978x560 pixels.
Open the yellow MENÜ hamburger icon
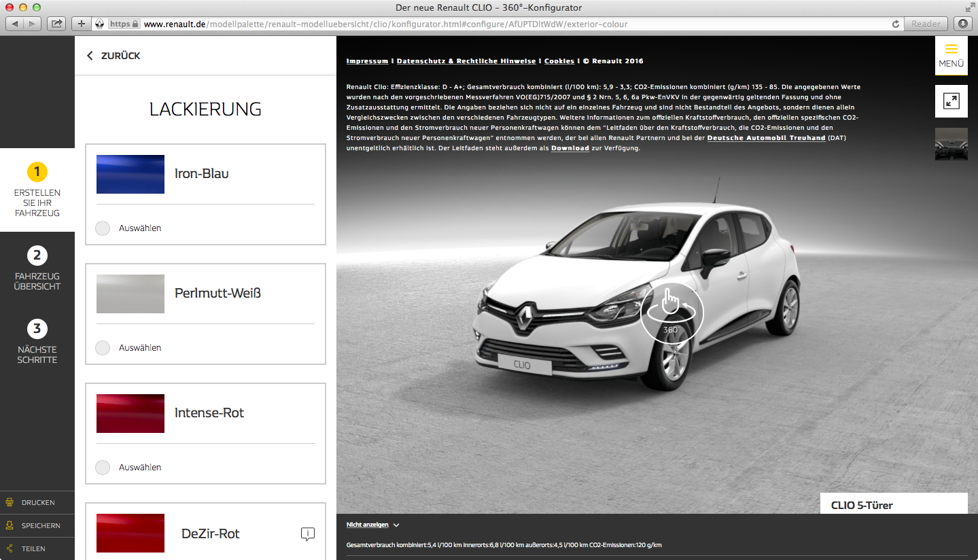coord(951,49)
